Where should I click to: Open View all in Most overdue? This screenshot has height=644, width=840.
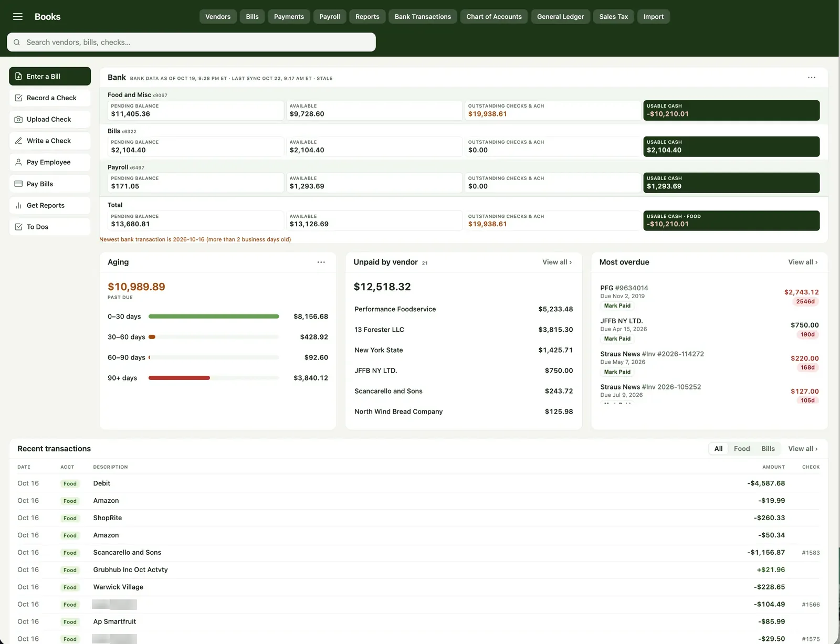coord(803,262)
